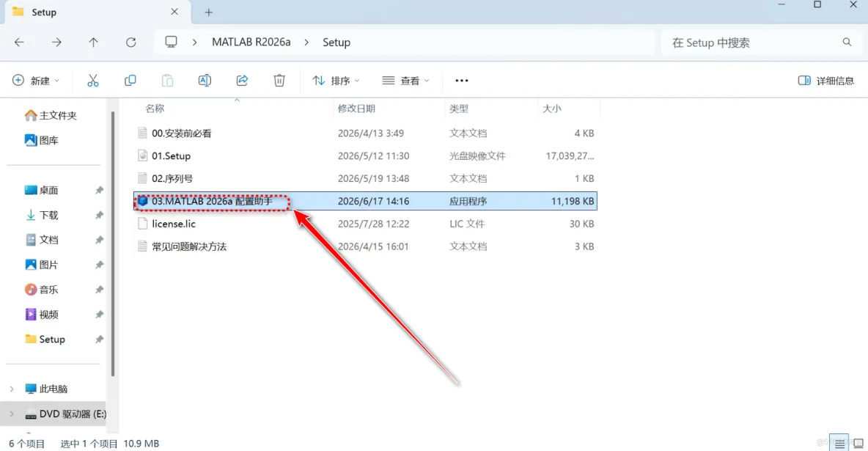Open 图片 in sidebar

(x=42, y=265)
